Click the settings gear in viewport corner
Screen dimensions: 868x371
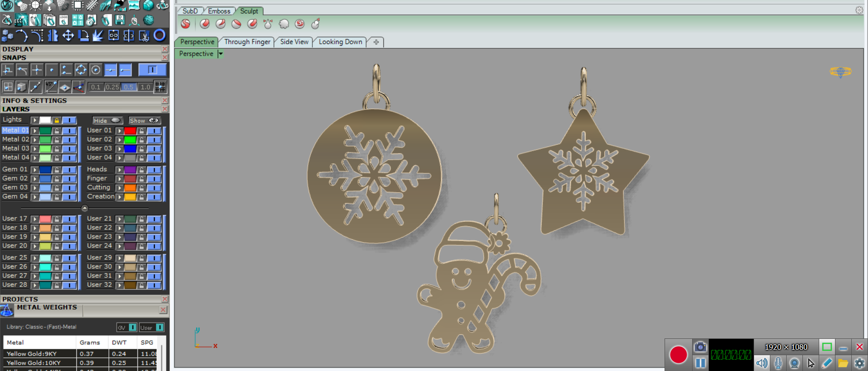pos(859,10)
